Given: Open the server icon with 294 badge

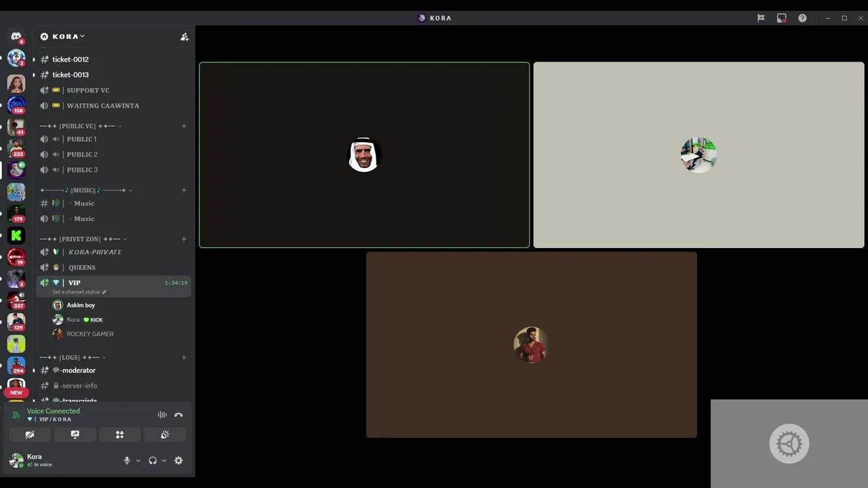Looking at the screenshot, I should click(x=16, y=365).
